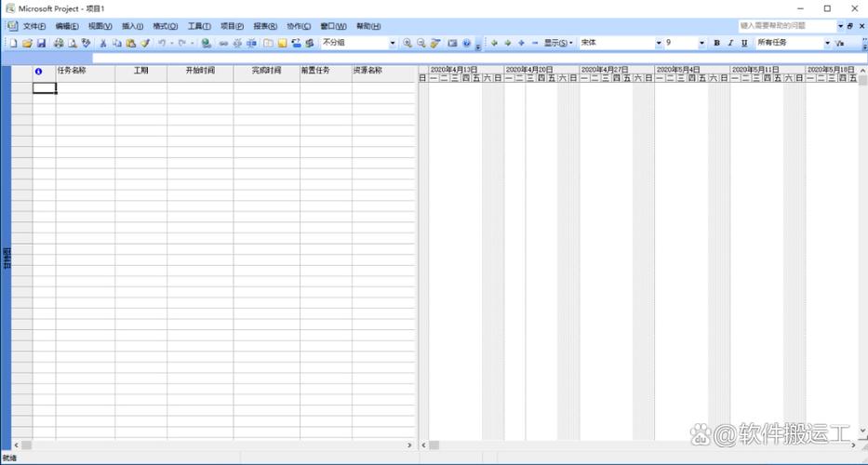Viewport: 868px width, 465px height.
Task: Select the 任务名称 column header
Action: [86, 73]
